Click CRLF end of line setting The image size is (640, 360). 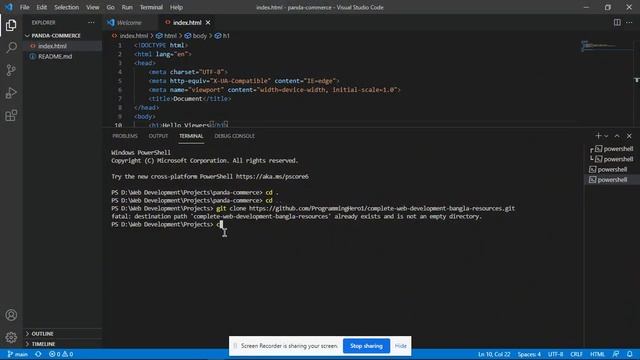click(x=576, y=354)
